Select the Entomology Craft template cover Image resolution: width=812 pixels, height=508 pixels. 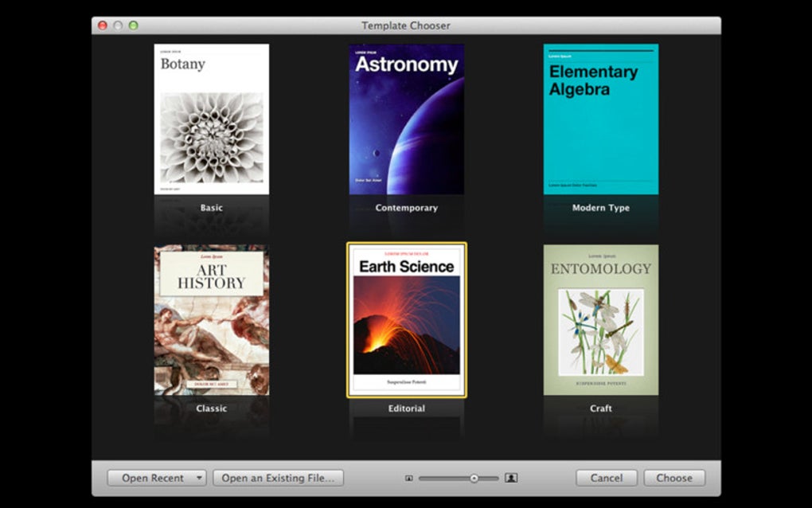[601, 320]
